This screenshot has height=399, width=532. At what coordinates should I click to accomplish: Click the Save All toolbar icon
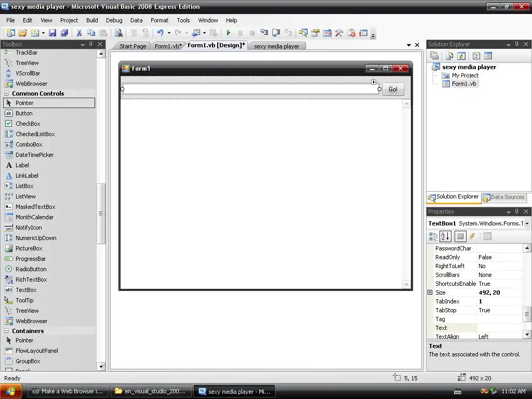pyautogui.click(x=64, y=33)
